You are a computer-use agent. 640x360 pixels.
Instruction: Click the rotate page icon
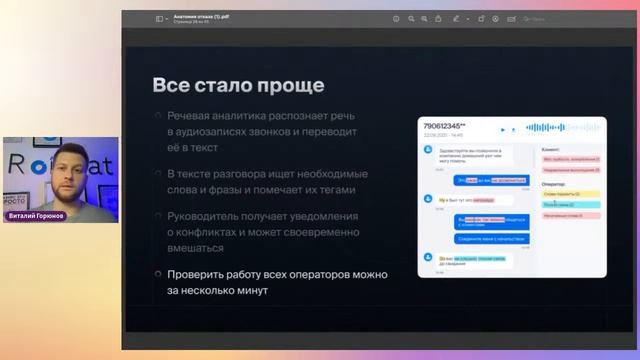481,19
